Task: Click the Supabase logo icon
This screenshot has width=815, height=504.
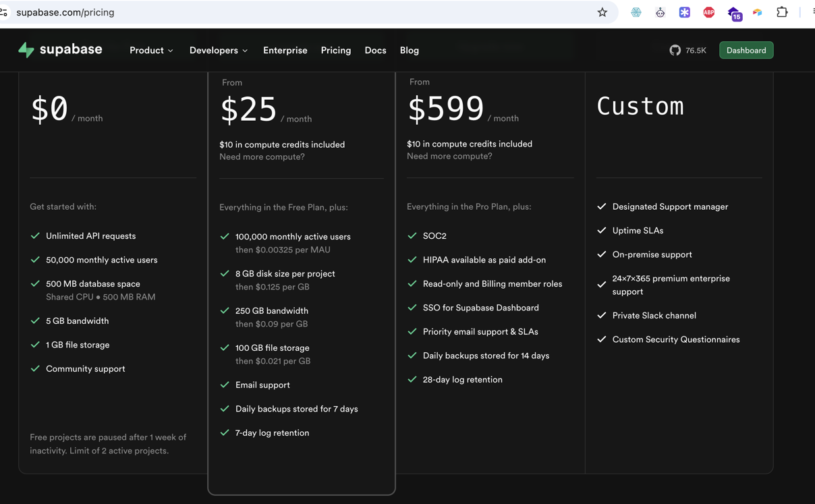Action: (x=26, y=49)
